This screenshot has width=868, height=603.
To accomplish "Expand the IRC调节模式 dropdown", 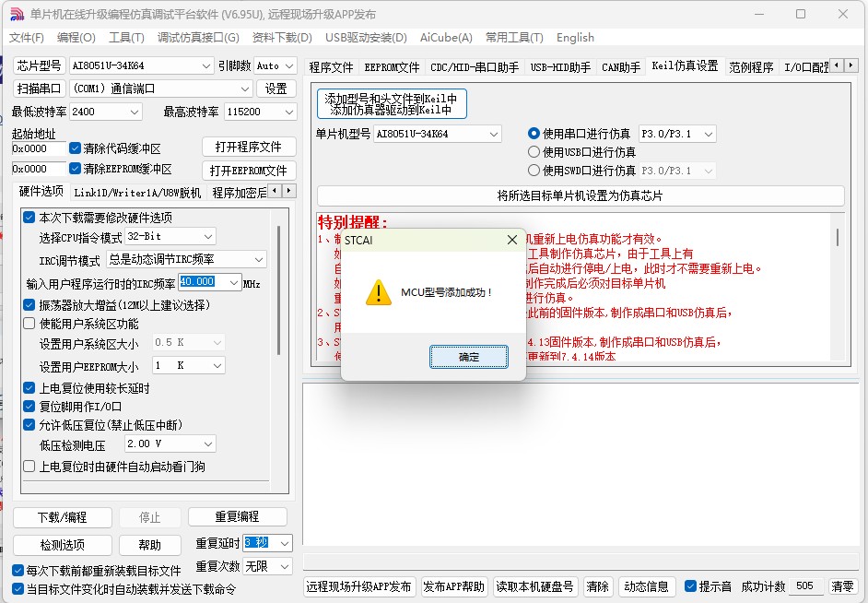I will (x=259, y=259).
